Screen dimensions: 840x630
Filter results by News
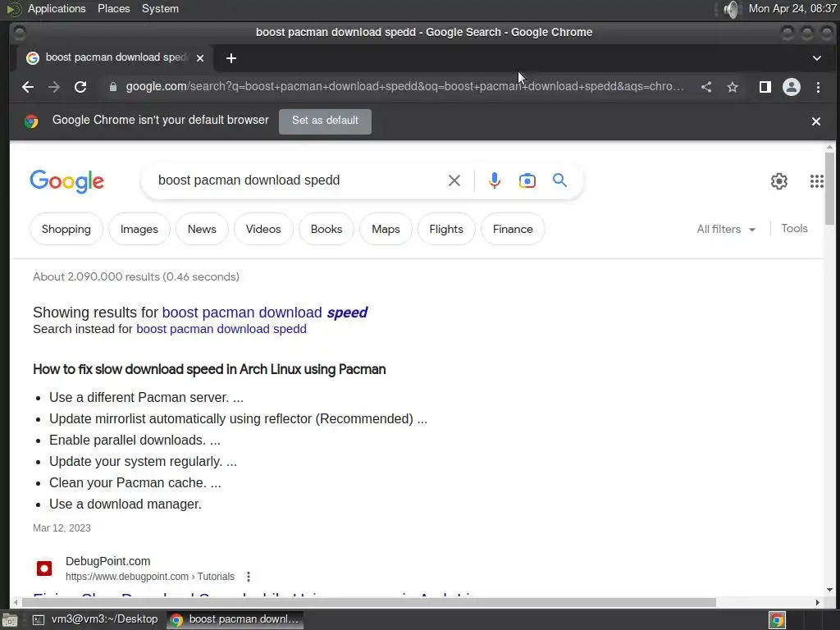pyautogui.click(x=202, y=230)
